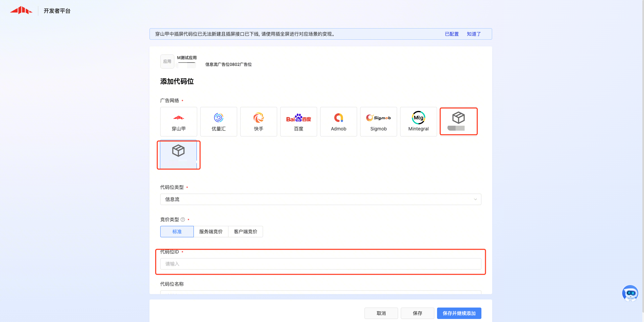Select 标准 bidding type
Image resolution: width=644 pixels, height=322 pixels.
(x=177, y=232)
